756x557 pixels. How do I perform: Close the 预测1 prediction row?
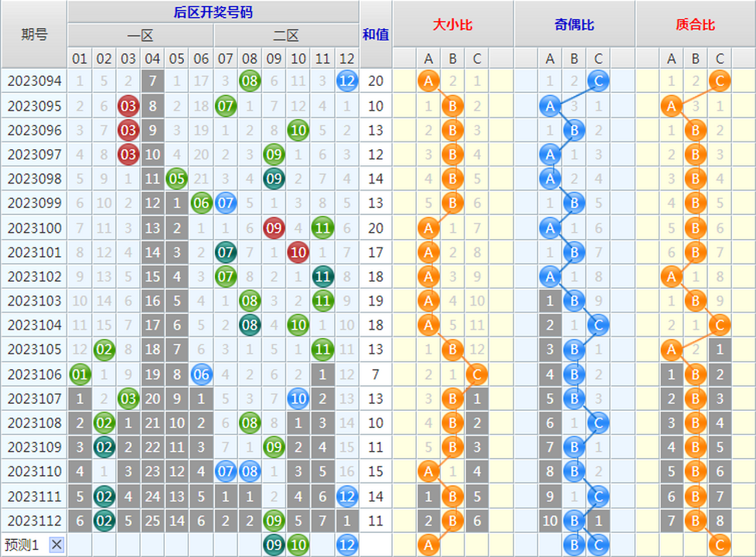[x=56, y=545]
